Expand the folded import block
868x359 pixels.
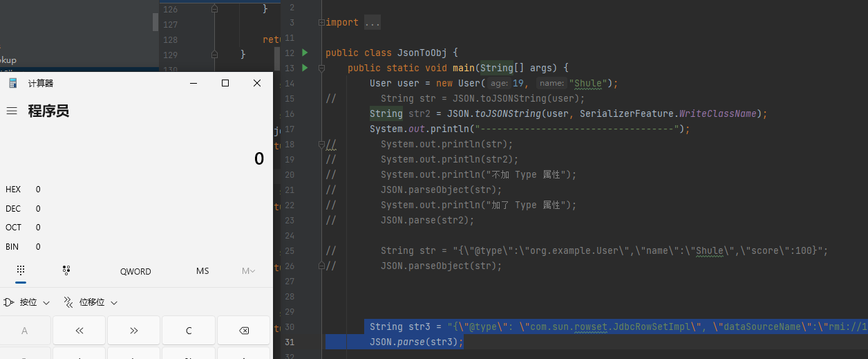[x=321, y=23]
